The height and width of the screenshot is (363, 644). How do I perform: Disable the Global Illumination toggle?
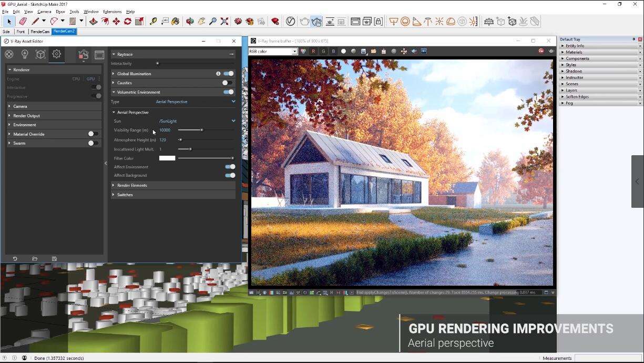pos(229,74)
